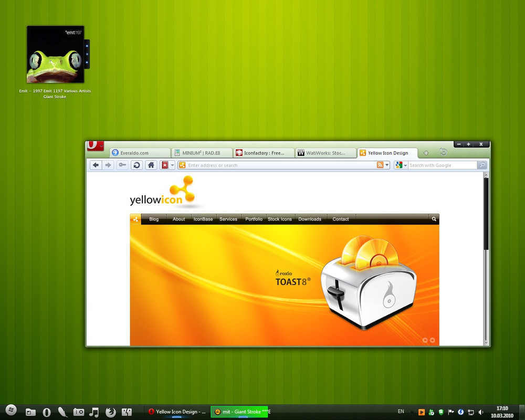Click the Show desktop strip
The image size is (525, 420).
522,412
